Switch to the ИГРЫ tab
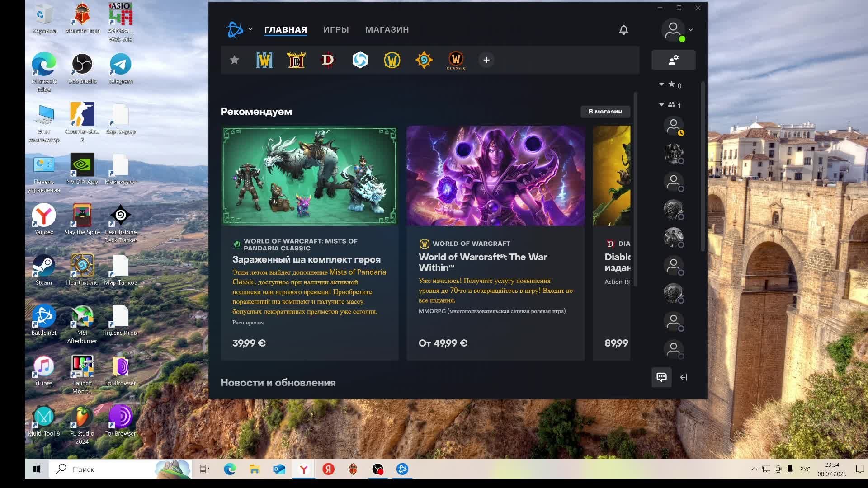Screen dimensions: 868x488 (336, 30)
